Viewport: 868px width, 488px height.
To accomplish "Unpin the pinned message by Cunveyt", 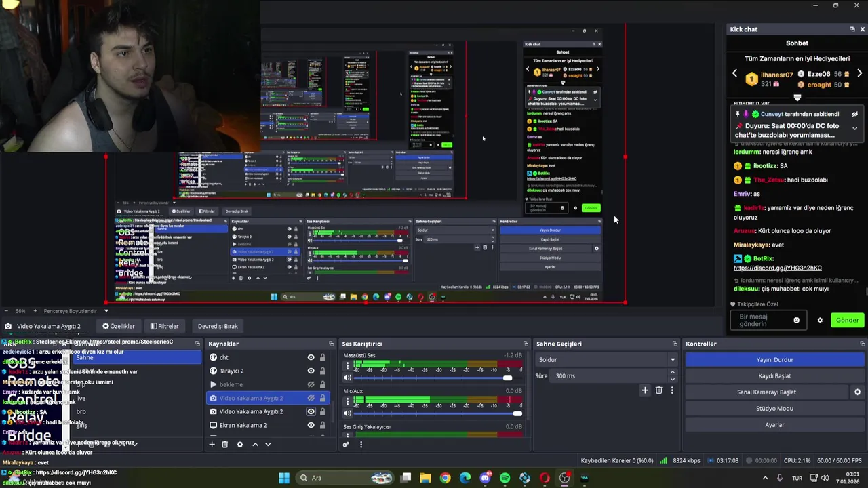I will pyautogui.click(x=854, y=115).
